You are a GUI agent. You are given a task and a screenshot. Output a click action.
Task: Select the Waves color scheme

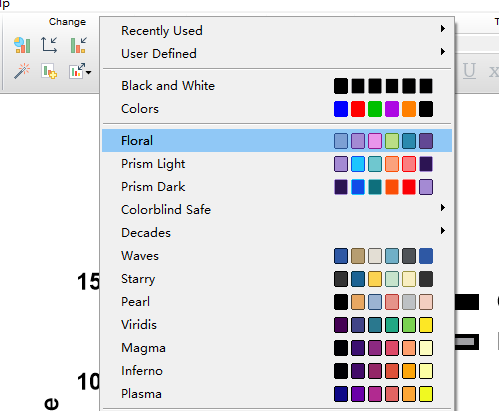277,256
